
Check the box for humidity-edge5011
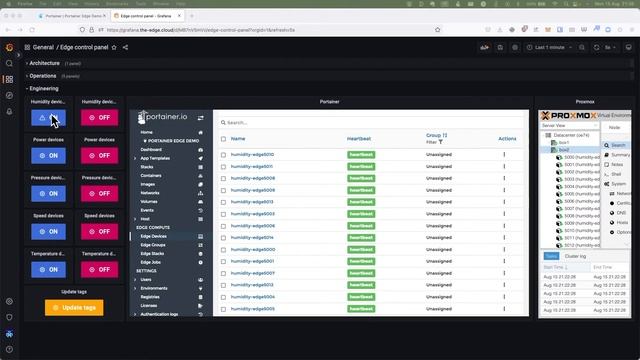[x=223, y=167]
